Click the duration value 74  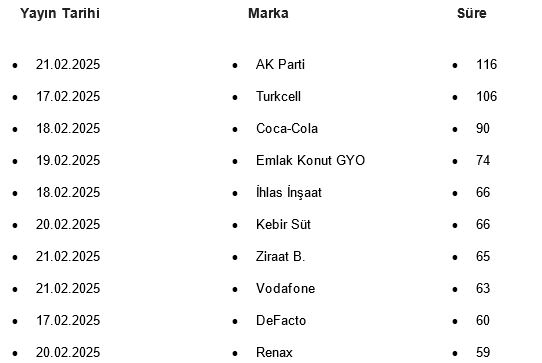483,160
